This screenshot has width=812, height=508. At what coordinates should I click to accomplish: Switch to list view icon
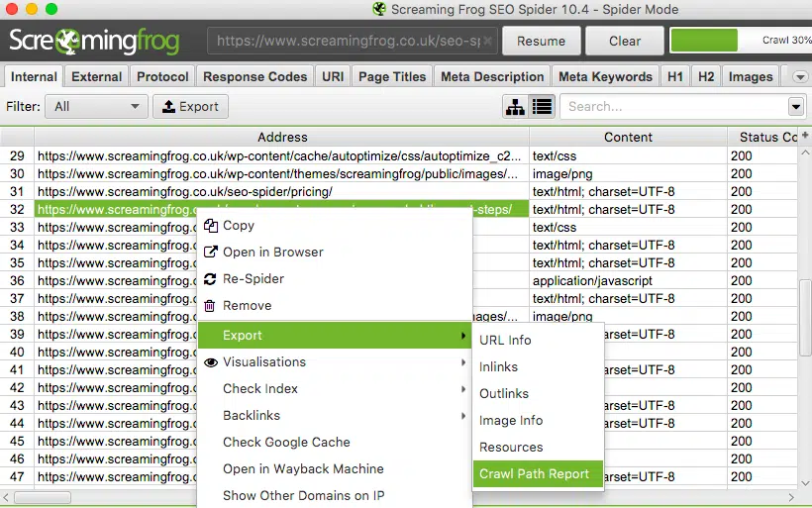tap(542, 107)
